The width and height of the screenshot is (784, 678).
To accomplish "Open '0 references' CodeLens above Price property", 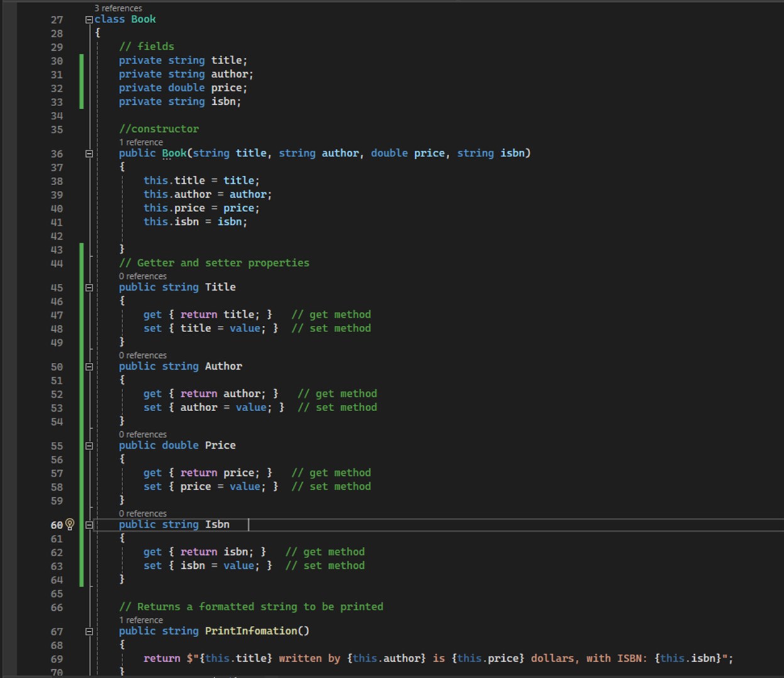I will (143, 434).
